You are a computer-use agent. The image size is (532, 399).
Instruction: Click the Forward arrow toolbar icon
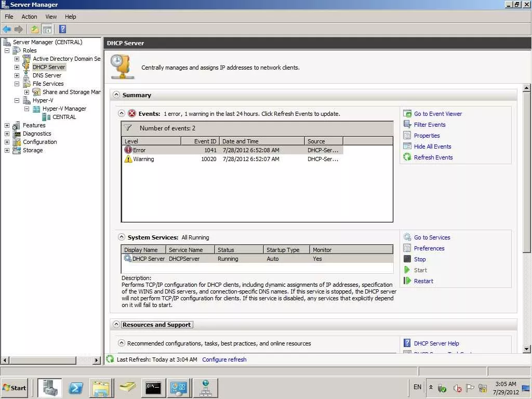pos(19,29)
